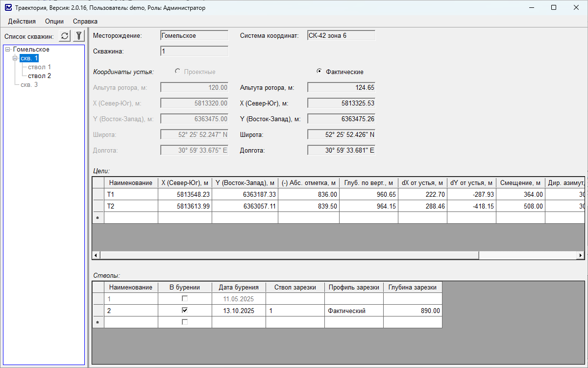
Task: Click the Смещение, м column header
Action: (520, 183)
